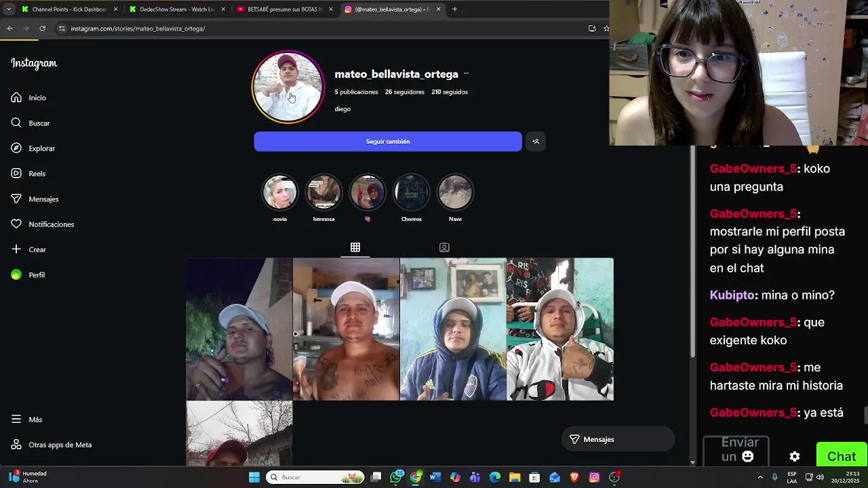The width and height of the screenshot is (868, 488).
Task: Open the first night-time selfie post
Action: point(239,329)
